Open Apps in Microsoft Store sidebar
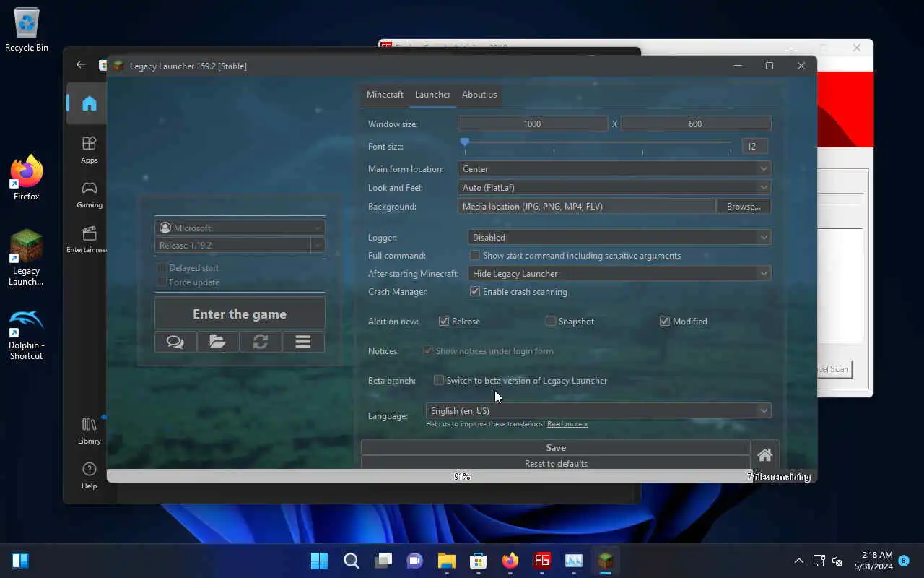 89,150
